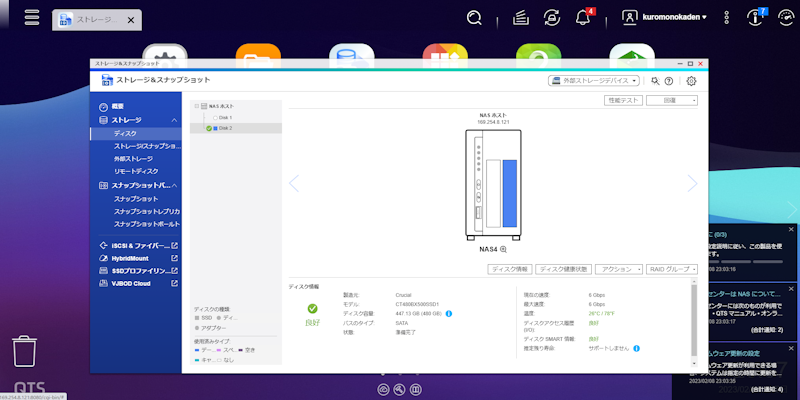Click the magnifier icon next to NAS4
Image resolution: width=800 pixels, height=400 pixels.
coord(503,249)
